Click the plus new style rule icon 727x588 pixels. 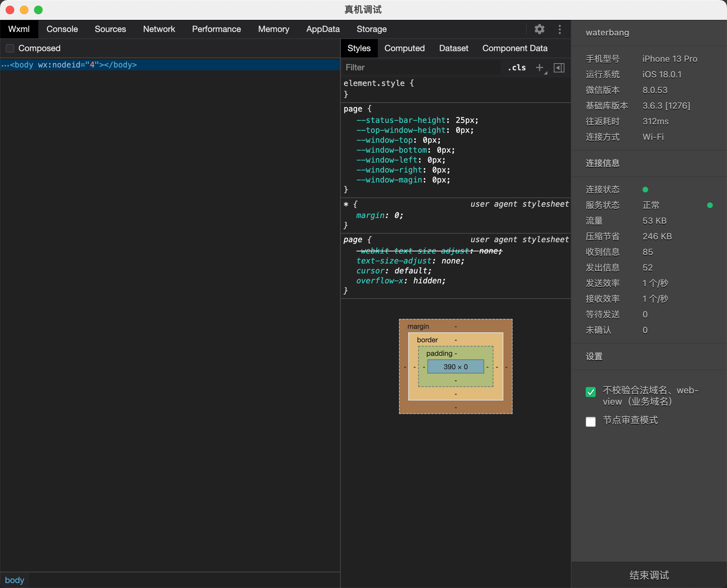[540, 67]
